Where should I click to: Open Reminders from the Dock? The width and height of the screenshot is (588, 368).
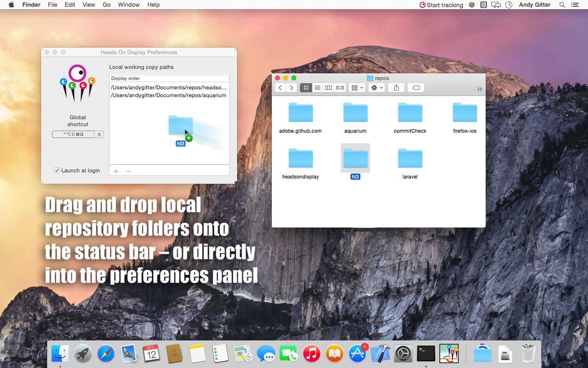coord(220,354)
